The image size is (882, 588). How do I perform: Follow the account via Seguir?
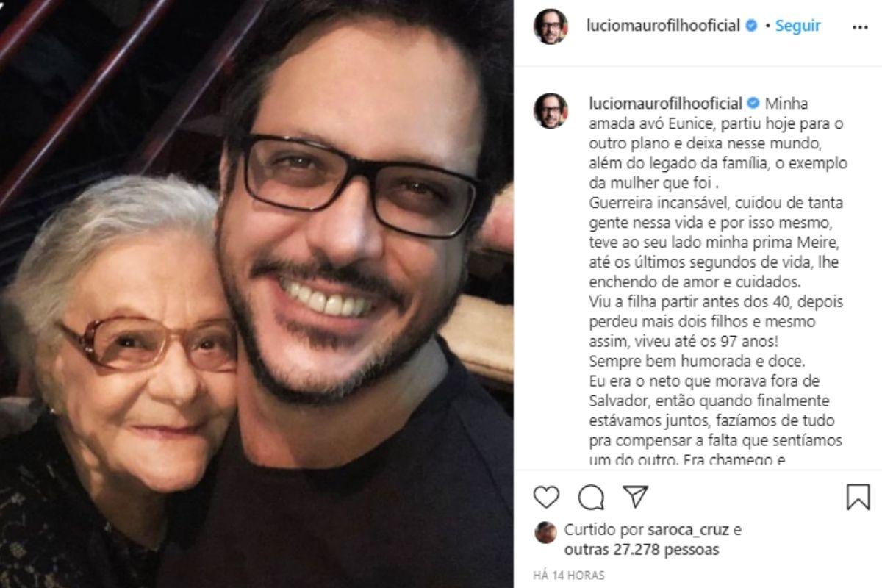[797, 26]
